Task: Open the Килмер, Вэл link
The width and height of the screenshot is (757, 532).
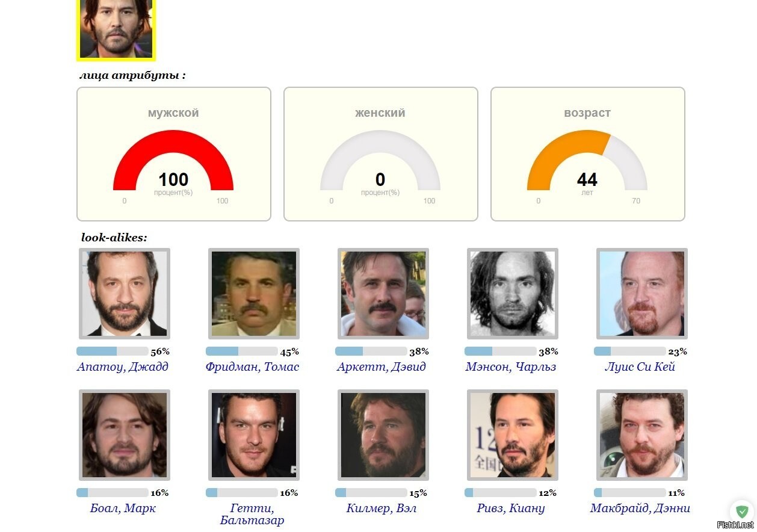Action: point(382,508)
